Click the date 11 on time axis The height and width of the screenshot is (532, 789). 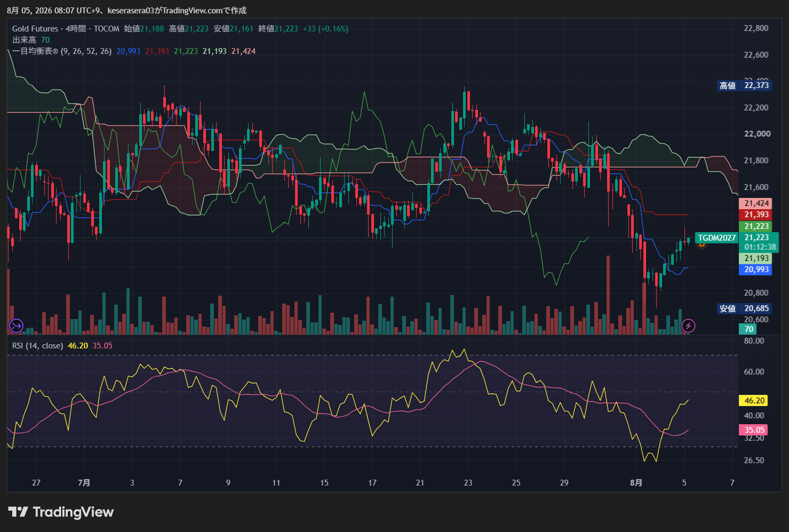click(x=276, y=483)
